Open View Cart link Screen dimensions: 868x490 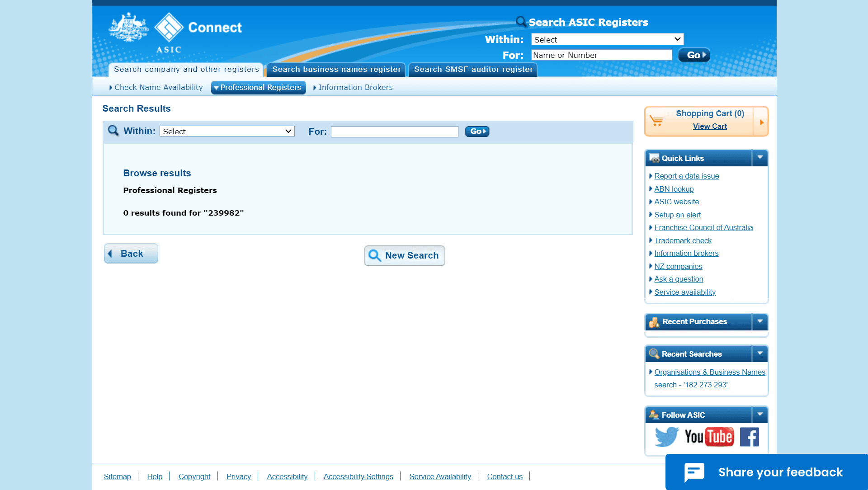[710, 127]
